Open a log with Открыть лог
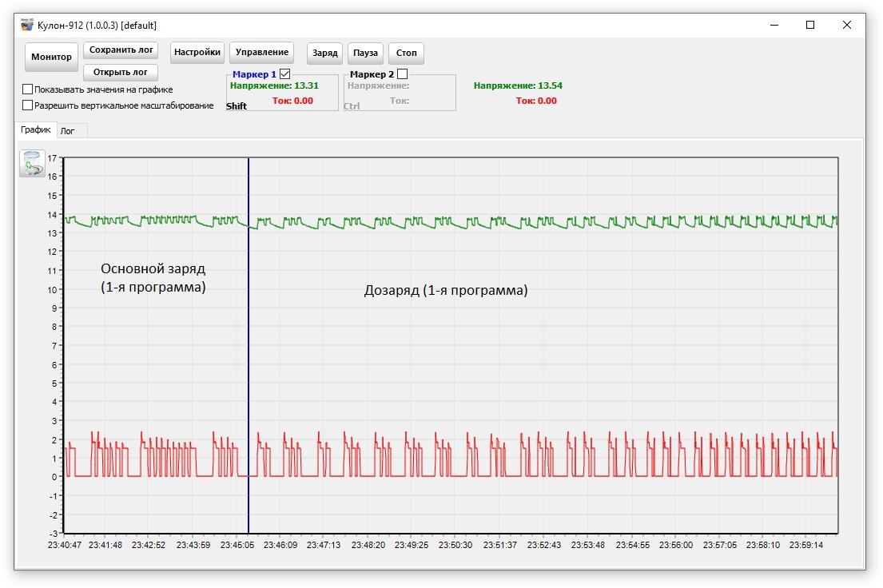Viewport: 883px width, 588px height. (x=121, y=73)
